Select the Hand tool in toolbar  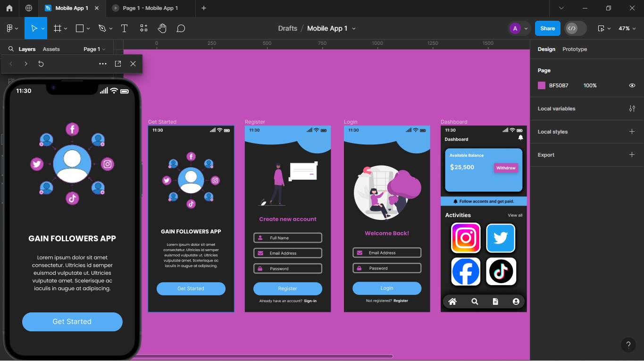[162, 28]
